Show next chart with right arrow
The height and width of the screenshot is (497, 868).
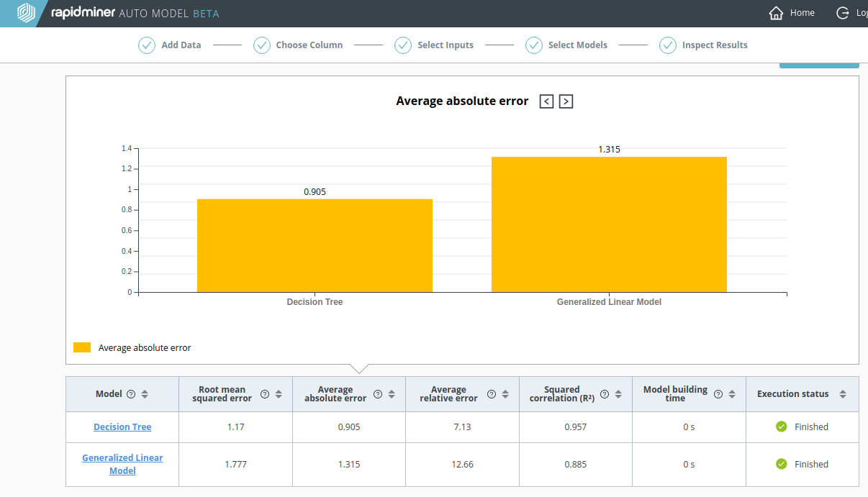[x=566, y=101]
